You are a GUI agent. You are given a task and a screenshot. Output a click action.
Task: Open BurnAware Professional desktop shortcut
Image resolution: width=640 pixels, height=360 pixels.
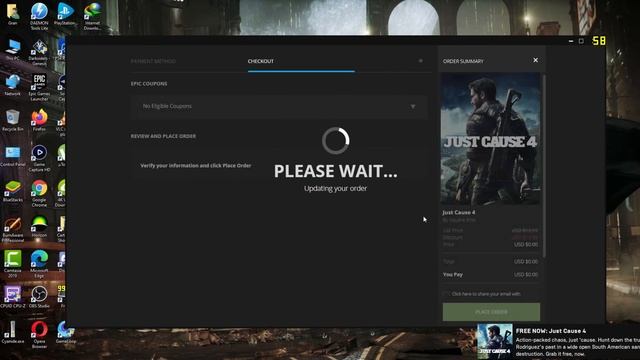[13, 229]
